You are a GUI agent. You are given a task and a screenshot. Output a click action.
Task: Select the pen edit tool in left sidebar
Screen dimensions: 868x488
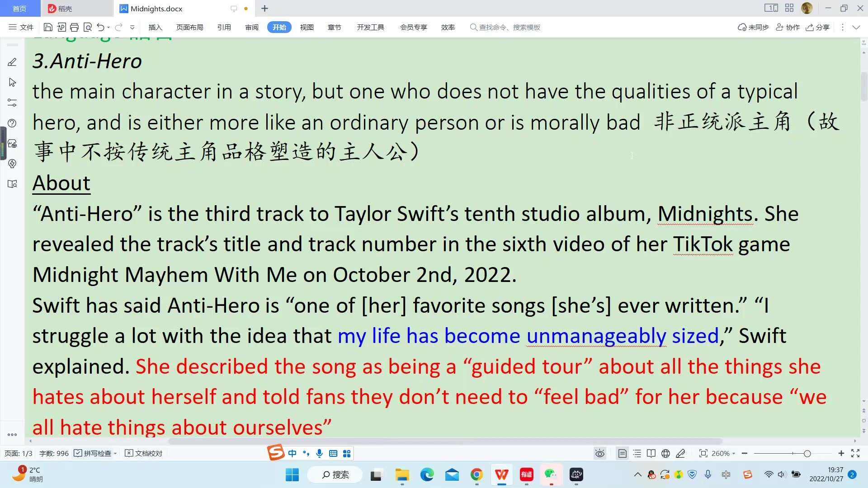(x=12, y=62)
